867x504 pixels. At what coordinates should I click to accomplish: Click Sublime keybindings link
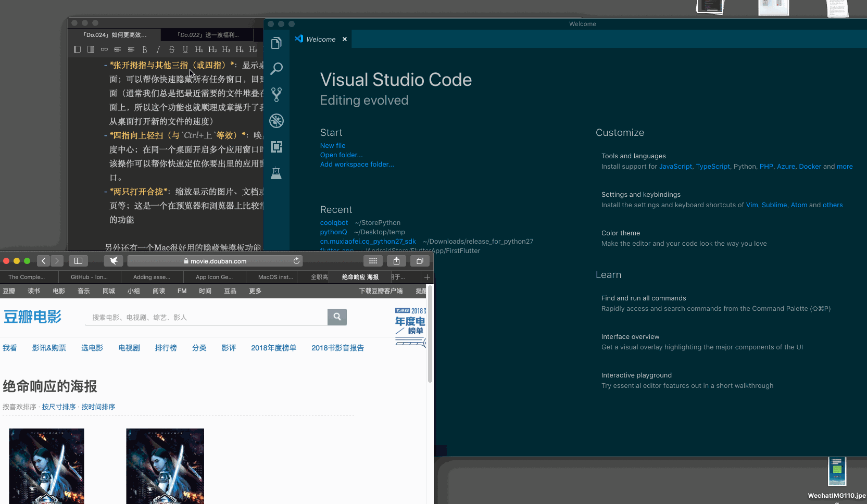tap(774, 205)
